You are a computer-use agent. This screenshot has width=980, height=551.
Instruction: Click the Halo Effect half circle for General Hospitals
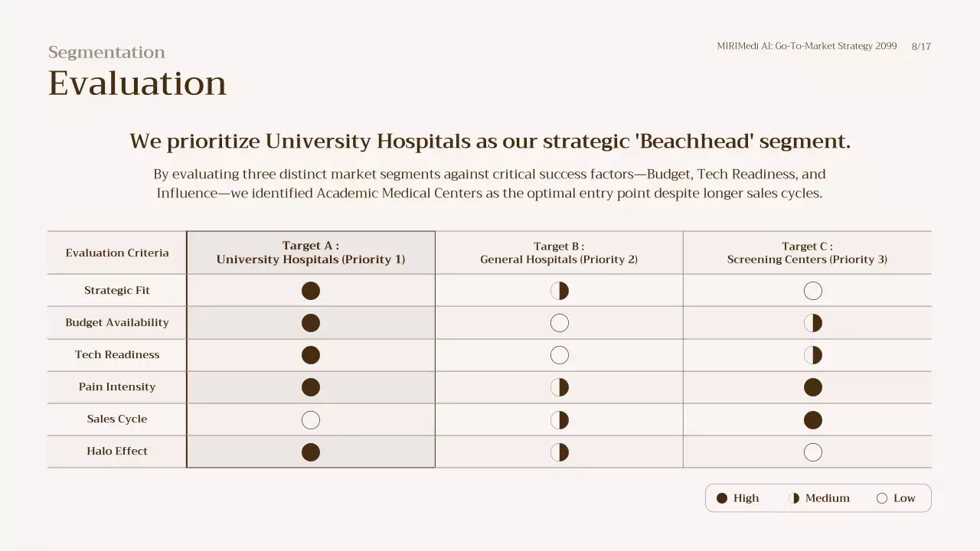[560, 452]
